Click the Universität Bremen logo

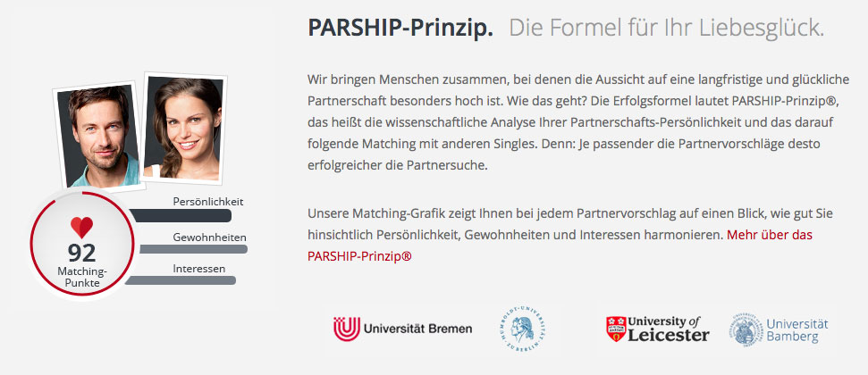point(402,329)
